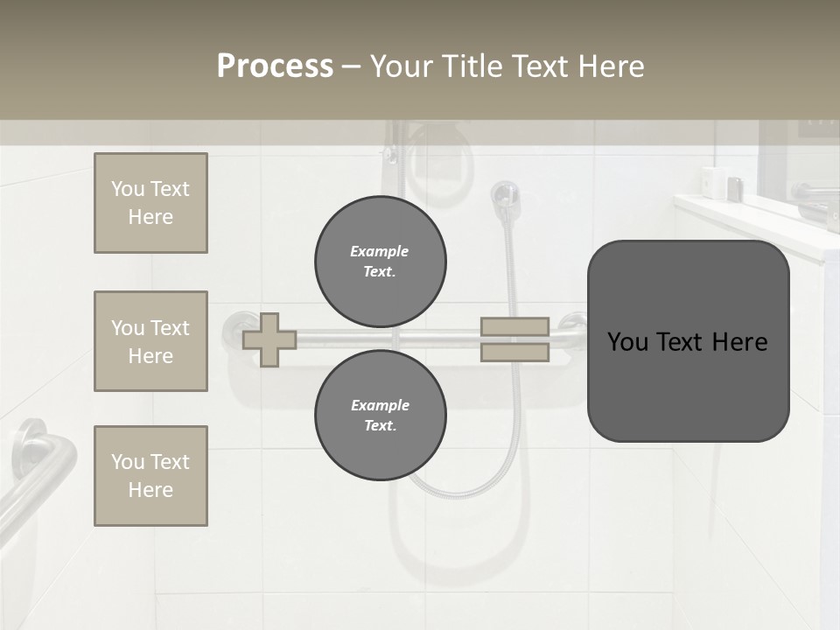Click the bottom You Text Here box

coord(150,476)
